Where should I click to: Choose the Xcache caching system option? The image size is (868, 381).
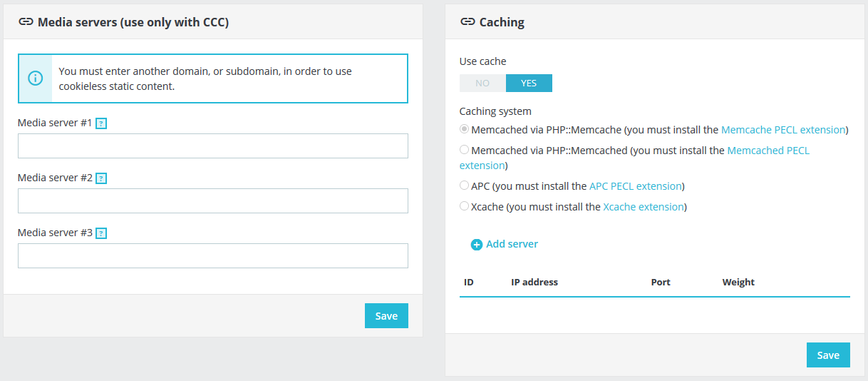pos(465,207)
